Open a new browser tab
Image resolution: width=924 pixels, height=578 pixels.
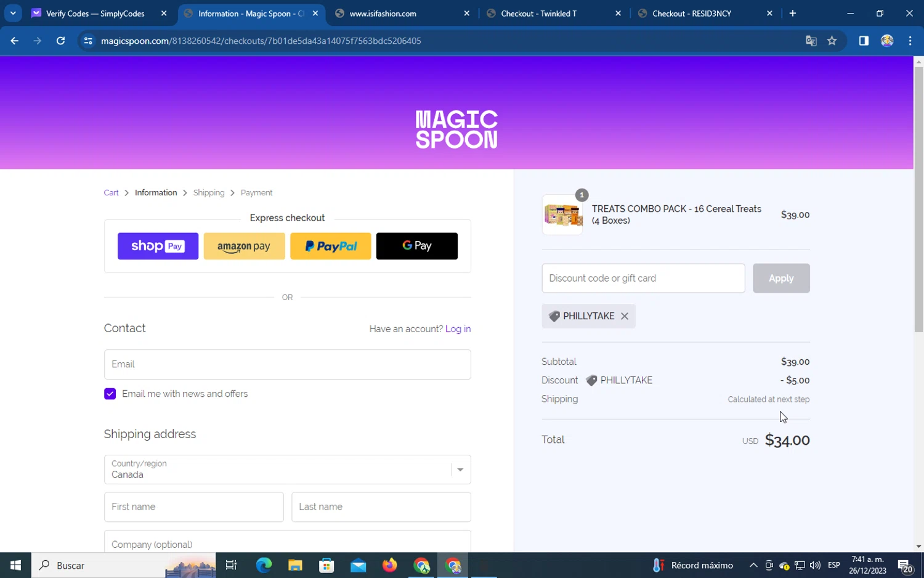pos(793,13)
